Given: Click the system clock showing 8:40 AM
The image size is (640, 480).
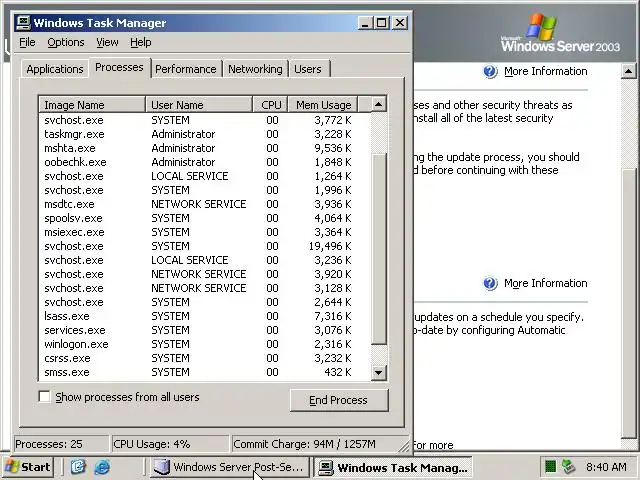Looking at the screenshot, I should 606,467.
